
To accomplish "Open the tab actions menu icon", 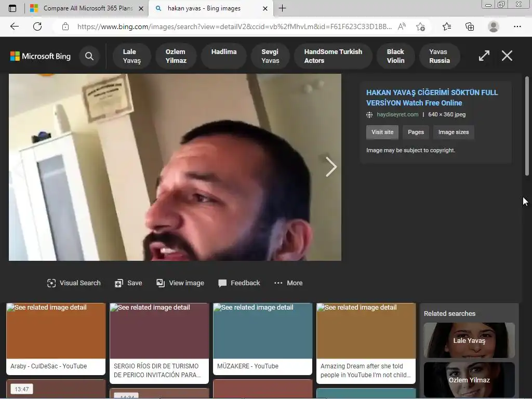I will click(x=12, y=8).
